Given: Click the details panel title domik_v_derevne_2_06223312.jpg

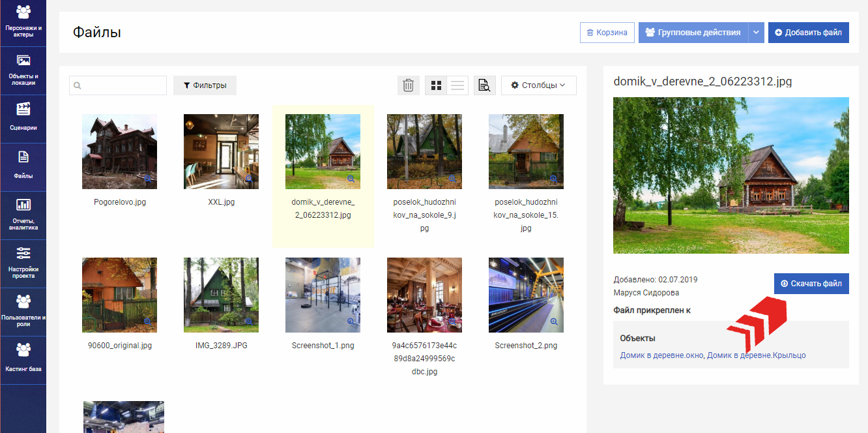Looking at the screenshot, I should coord(703,82).
